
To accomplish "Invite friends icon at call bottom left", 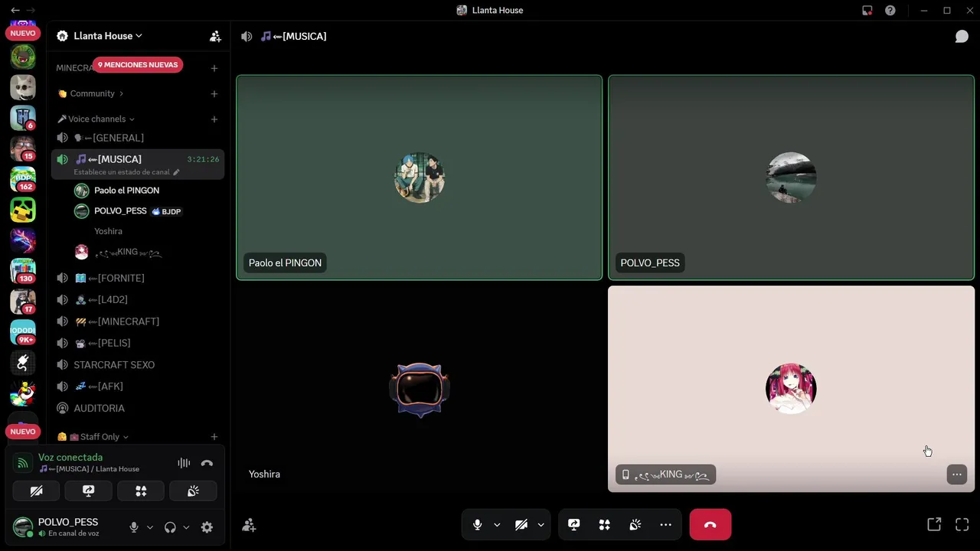I will (249, 525).
